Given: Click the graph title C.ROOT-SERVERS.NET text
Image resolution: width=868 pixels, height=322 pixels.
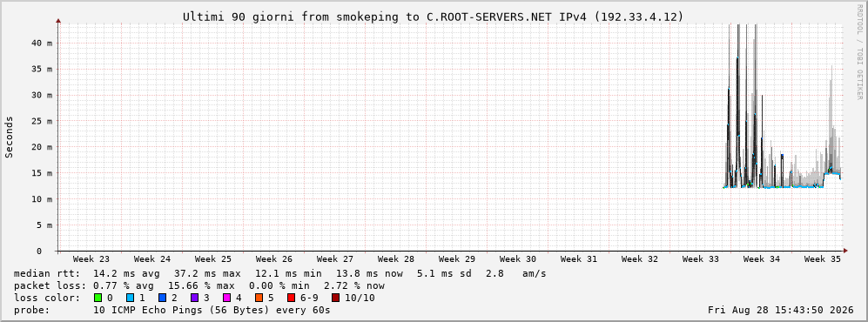Looking at the screenshot, I should point(488,17).
